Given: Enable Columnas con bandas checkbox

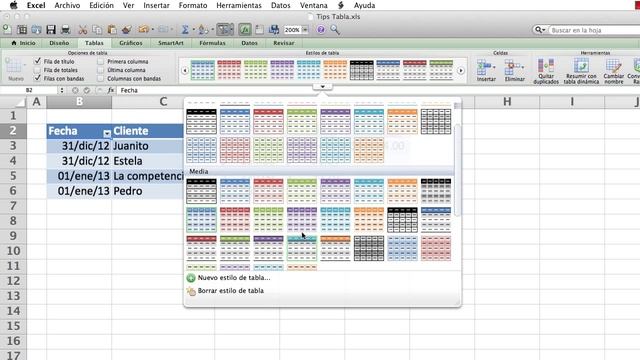Looking at the screenshot, I should (100, 78).
